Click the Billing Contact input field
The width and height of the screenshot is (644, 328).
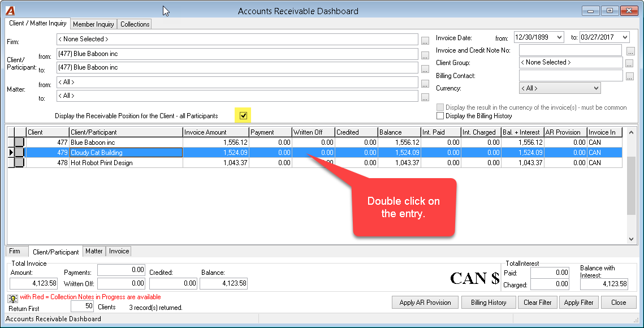click(571, 76)
